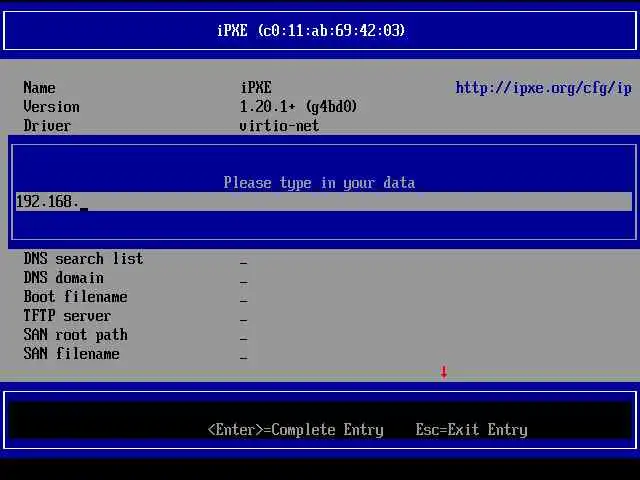
Task: Click the Version setting label
Action: tap(51, 107)
